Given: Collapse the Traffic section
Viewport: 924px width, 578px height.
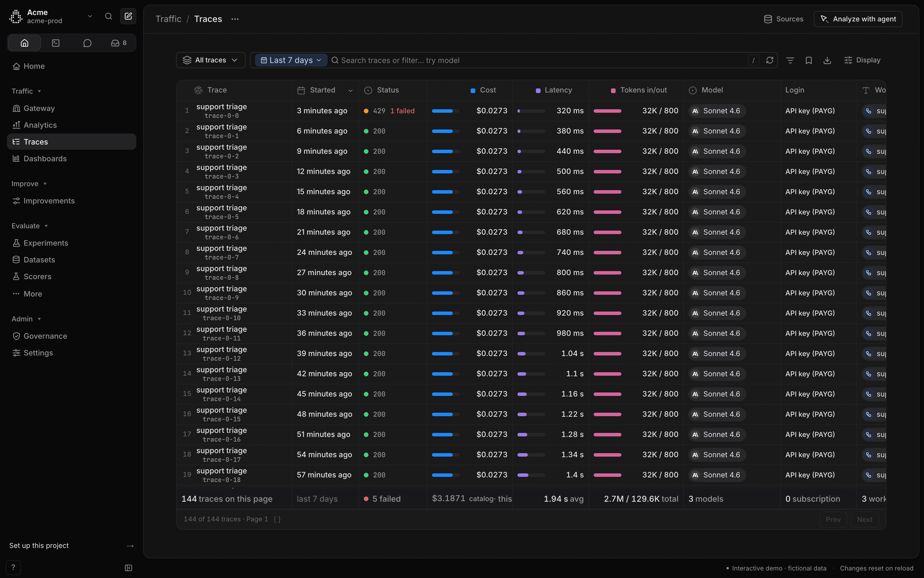Looking at the screenshot, I should coord(26,91).
